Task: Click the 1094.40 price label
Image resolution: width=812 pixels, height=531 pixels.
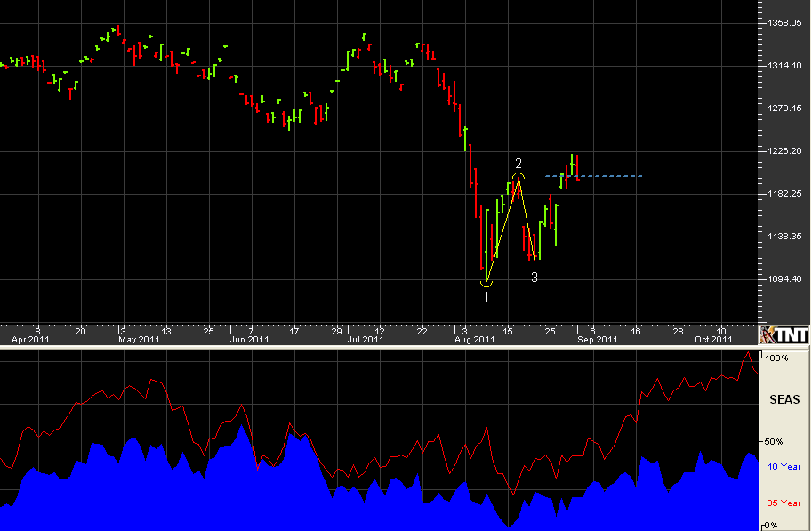Action: tap(784, 278)
